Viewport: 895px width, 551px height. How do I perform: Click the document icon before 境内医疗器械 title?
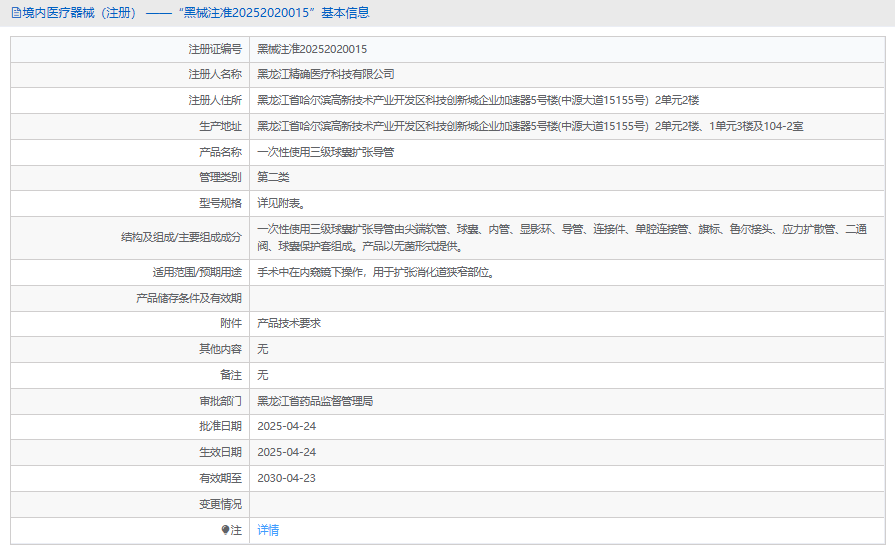16,13
